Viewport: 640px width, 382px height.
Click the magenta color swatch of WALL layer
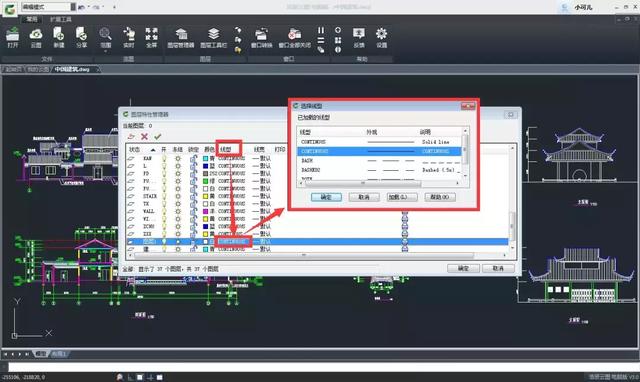pyautogui.click(x=206, y=211)
